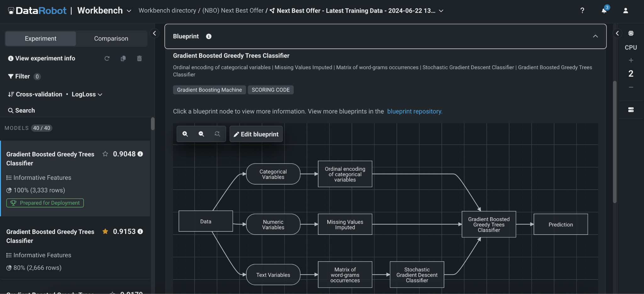Open the LogLoss metric dropdown
Image resolution: width=644 pixels, height=294 pixels.
point(100,94)
